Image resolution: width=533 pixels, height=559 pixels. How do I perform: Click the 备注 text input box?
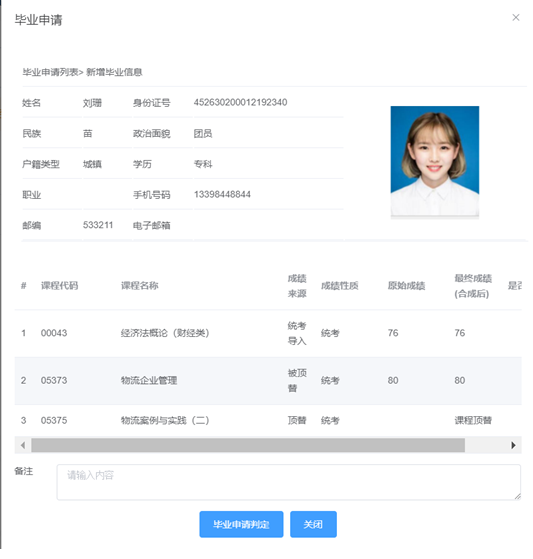[288, 482]
